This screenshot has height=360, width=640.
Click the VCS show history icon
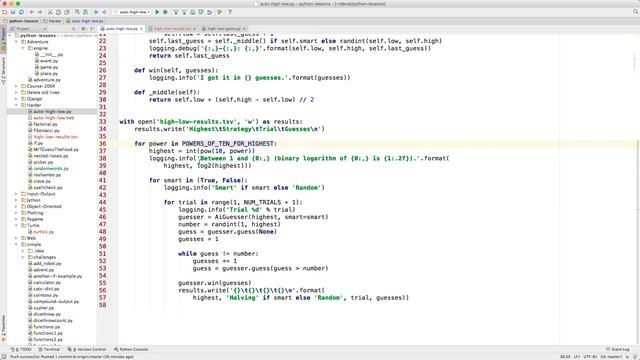click(193, 12)
